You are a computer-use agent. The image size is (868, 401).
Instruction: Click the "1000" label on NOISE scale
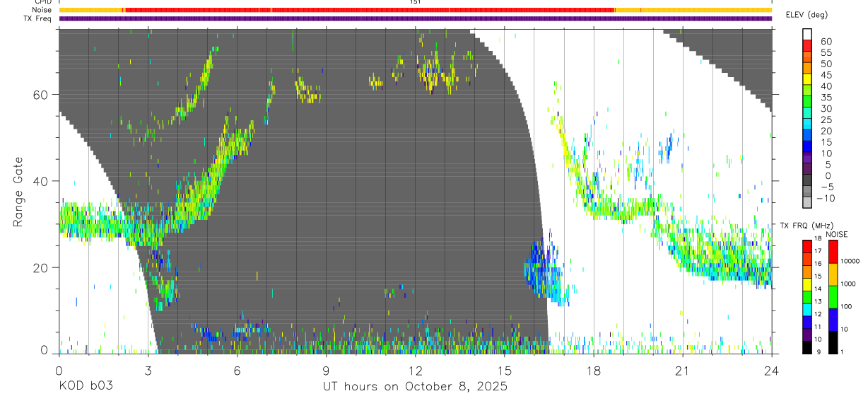pyautogui.click(x=848, y=284)
